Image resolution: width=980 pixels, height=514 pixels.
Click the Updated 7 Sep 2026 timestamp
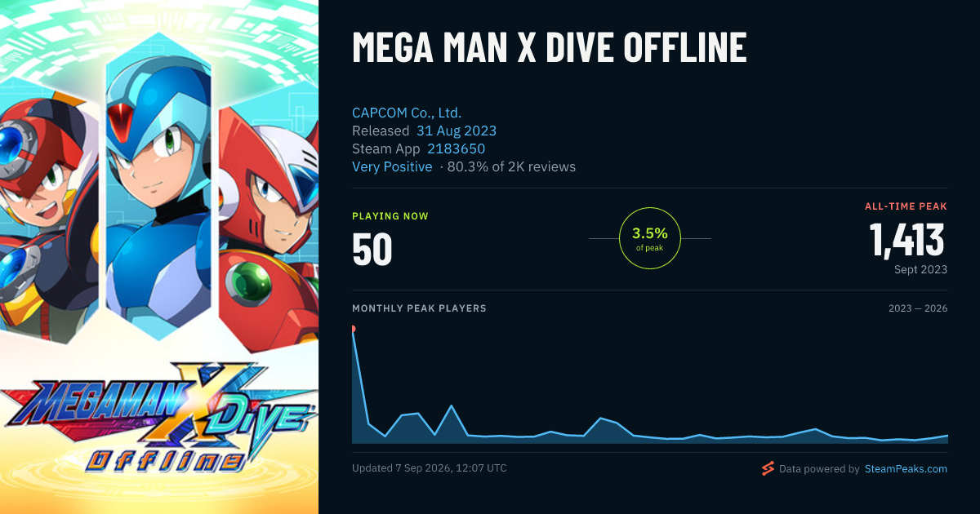click(x=430, y=468)
